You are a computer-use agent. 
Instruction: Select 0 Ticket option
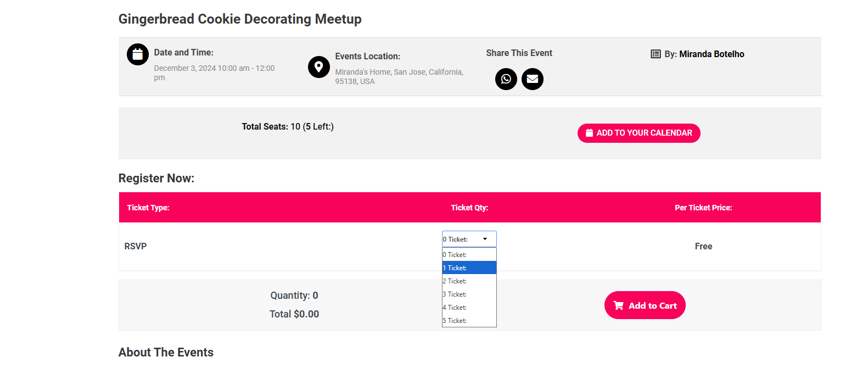[469, 255]
